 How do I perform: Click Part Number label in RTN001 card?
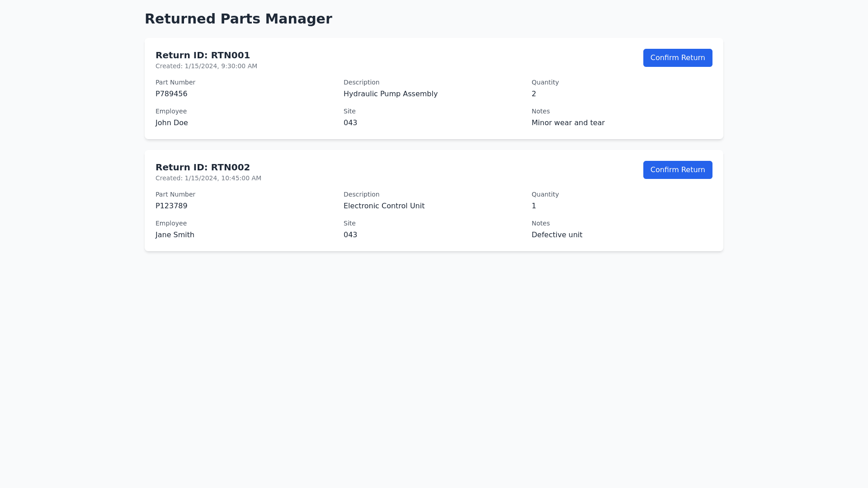point(175,82)
